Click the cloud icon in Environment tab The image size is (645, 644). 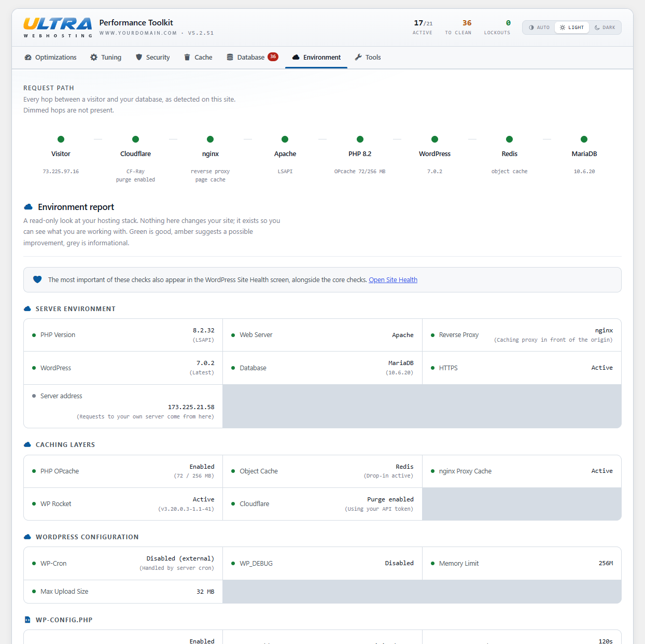pos(296,58)
